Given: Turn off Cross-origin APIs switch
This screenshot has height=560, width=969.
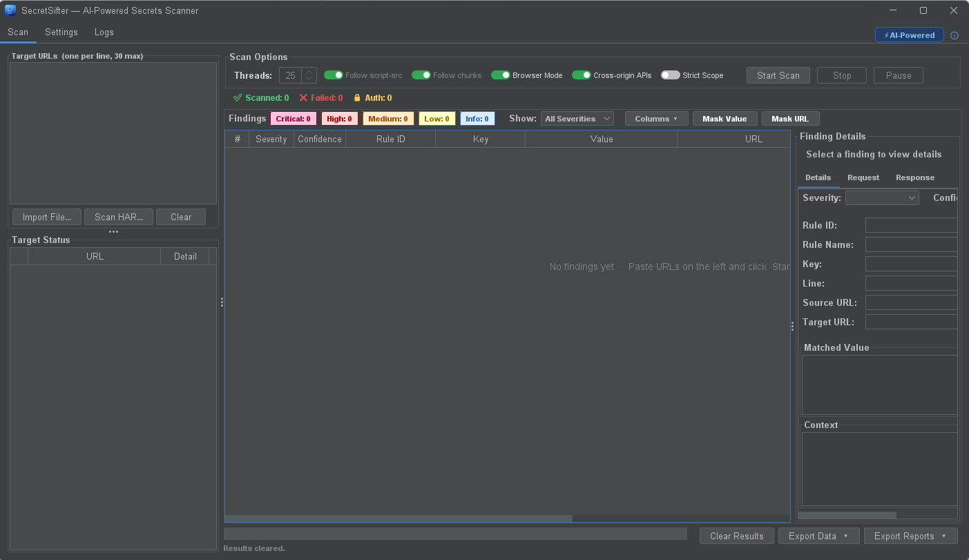Looking at the screenshot, I should pos(582,75).
